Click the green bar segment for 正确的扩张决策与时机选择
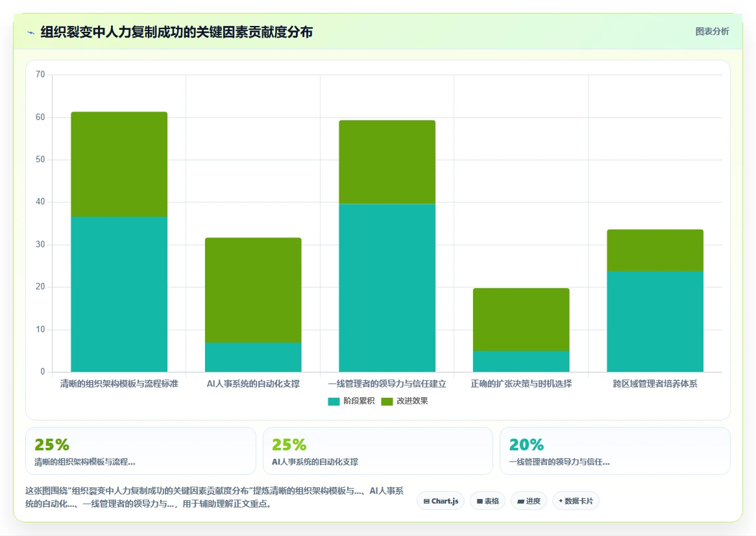Viewport: 756px width, 536px height. (x=521, y=319)
